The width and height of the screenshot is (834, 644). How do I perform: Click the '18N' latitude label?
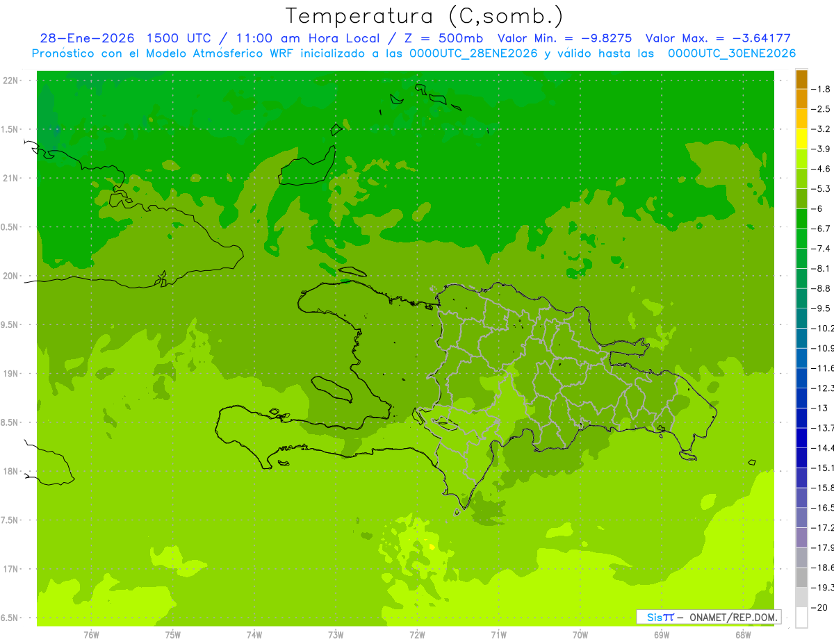[11, 471]
